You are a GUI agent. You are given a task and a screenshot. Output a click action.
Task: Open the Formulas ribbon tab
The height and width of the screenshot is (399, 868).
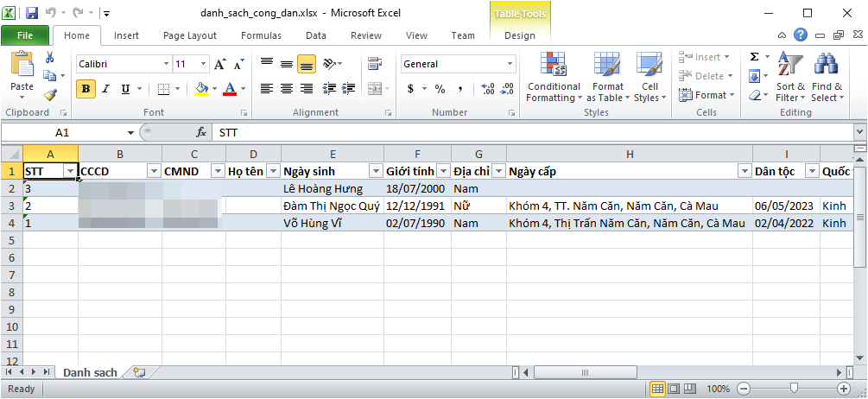tap(261, 35)
